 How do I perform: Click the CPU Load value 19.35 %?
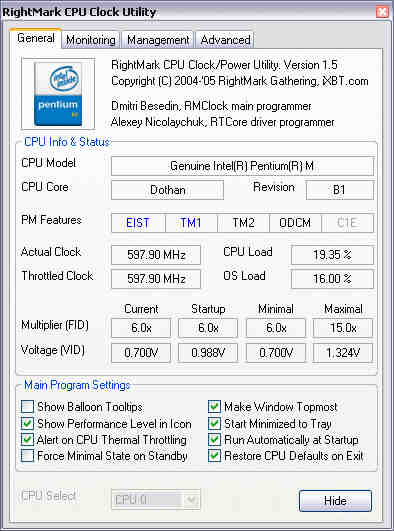click(x=332, y=255)
